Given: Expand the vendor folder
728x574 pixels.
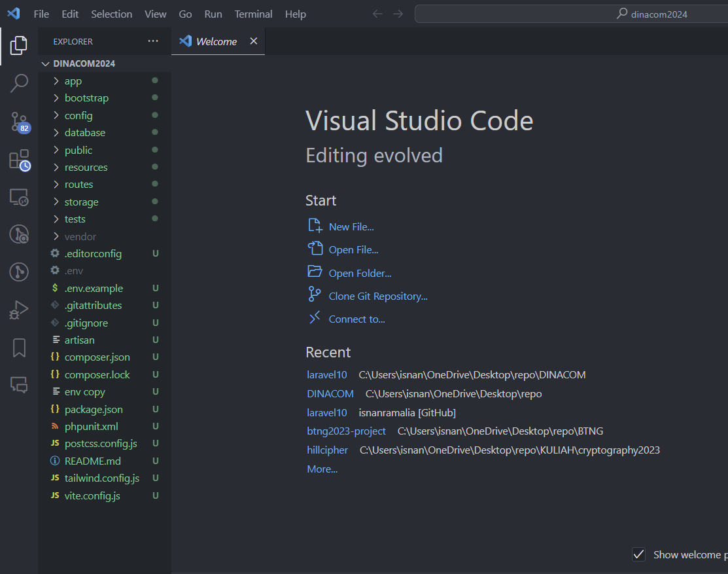Looking at the screenshot, I should pyautogui.click(x=79, y=236).
